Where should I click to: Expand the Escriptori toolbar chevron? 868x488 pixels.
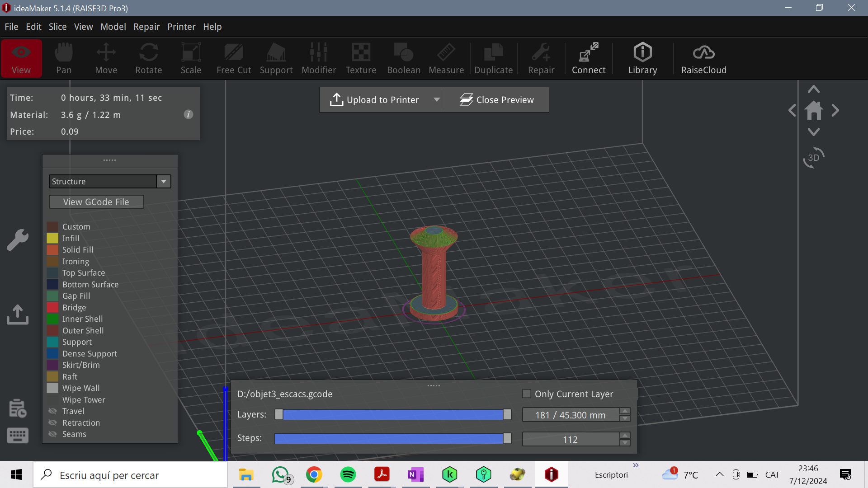(636, 465)
